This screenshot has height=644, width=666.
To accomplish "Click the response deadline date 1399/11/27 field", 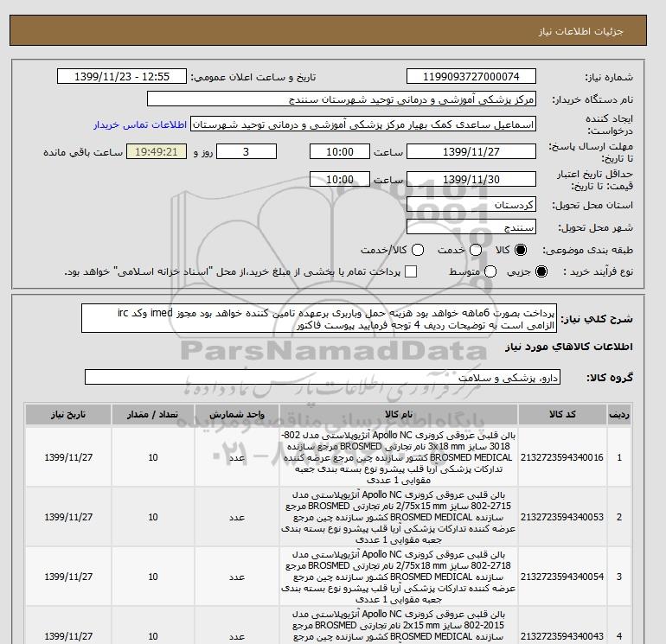I will tap(471, 151).
